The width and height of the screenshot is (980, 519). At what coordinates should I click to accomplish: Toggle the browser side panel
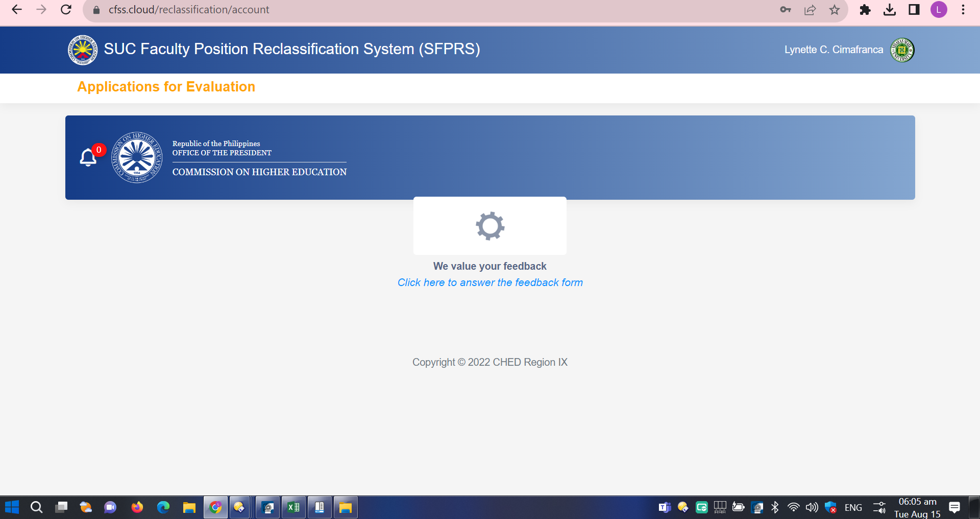click(914, 10)
